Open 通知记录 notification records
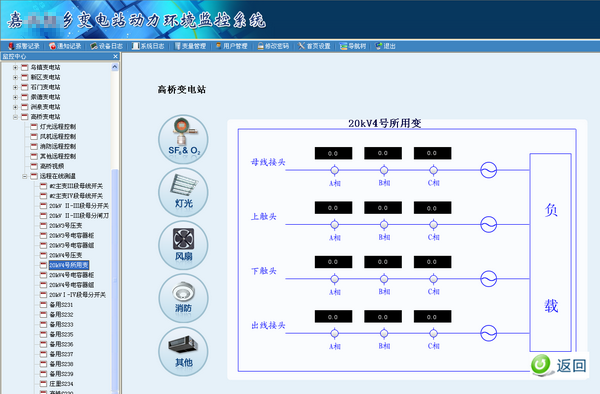 point(65,46)
